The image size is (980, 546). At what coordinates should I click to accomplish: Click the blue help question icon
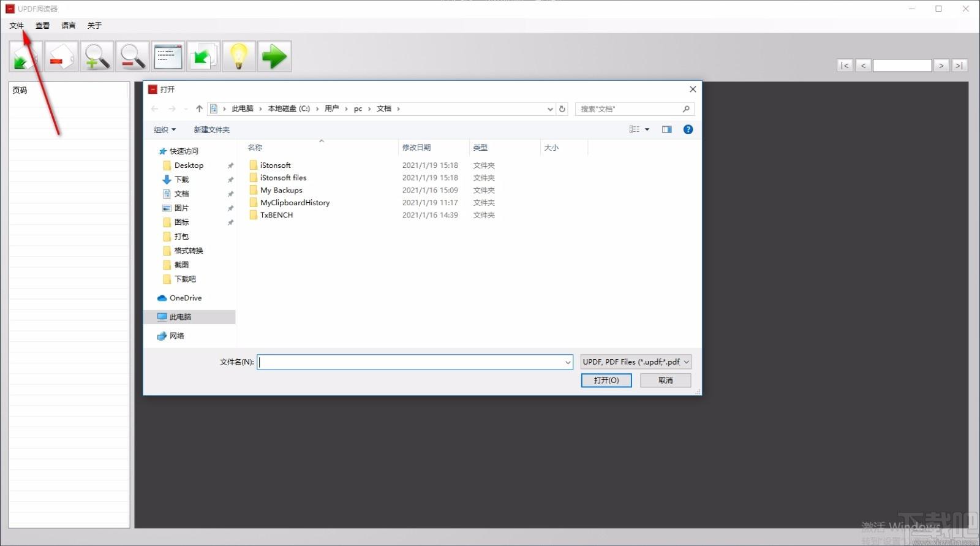[x=688, y=129]
